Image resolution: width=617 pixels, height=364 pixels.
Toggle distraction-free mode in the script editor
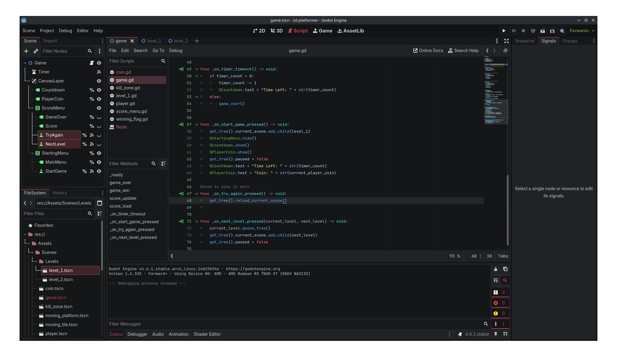pyautogui.click(x=507, y=41)
